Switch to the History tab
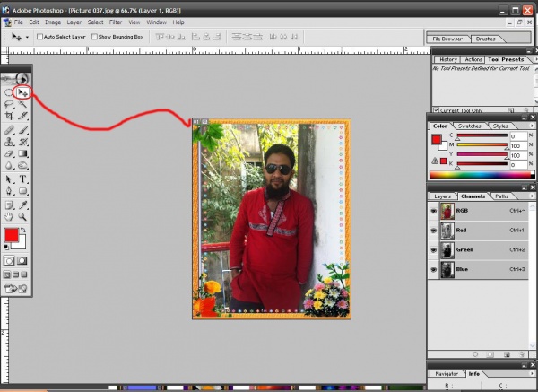538x392 pixels. click(x=448, y=59)
